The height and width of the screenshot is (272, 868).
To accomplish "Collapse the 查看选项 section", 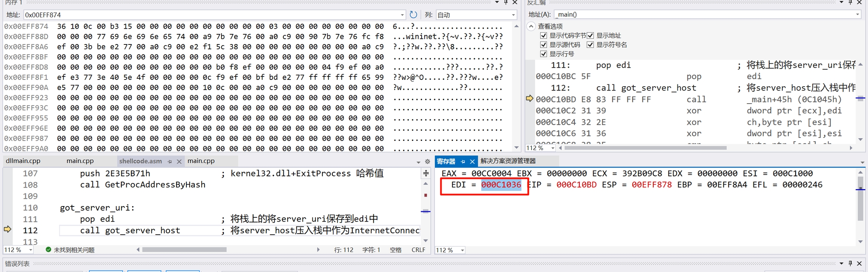I will coord(531,26).
